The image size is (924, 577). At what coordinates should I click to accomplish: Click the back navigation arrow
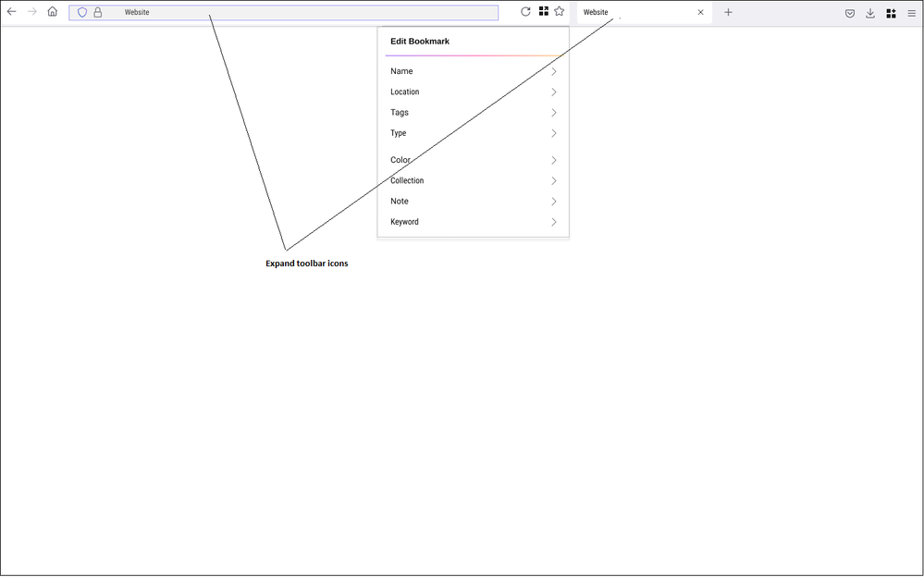[12, 12]
